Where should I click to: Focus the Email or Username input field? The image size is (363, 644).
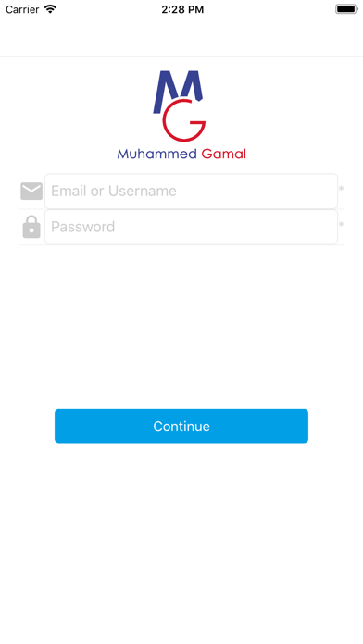191,191
